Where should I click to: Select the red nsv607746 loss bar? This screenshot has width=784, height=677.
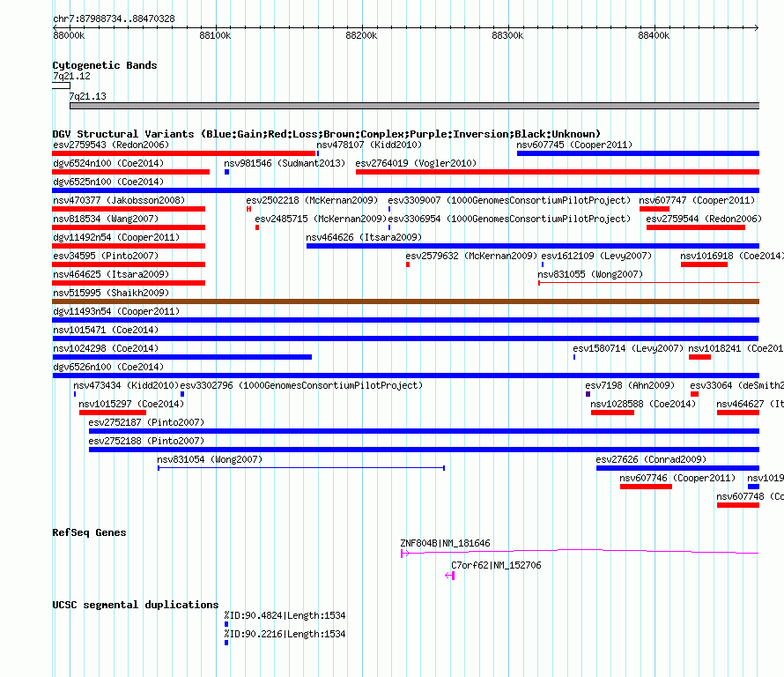(x=646, y=487)
